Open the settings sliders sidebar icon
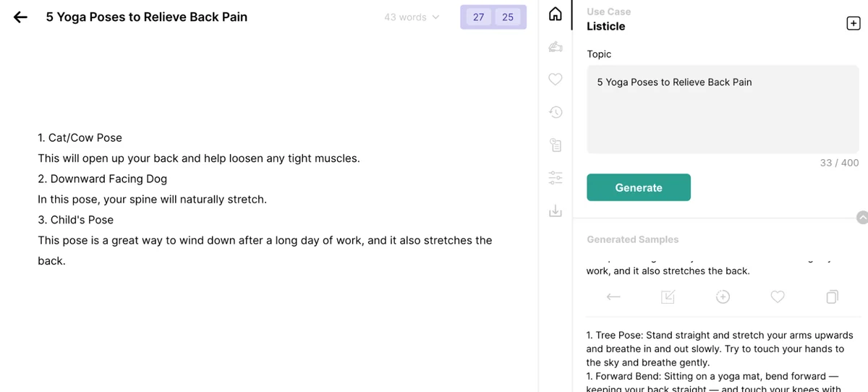Screen dimensions: 868x392 [556, 178]
